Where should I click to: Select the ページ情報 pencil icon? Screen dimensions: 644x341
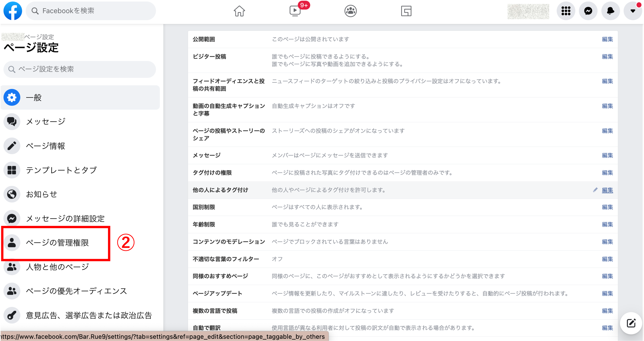click(12, 146)
